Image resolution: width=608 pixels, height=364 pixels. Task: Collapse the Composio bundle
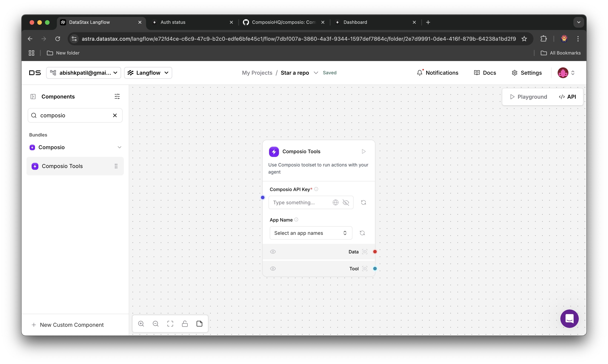pyautogui.click(x=119, y=147)
